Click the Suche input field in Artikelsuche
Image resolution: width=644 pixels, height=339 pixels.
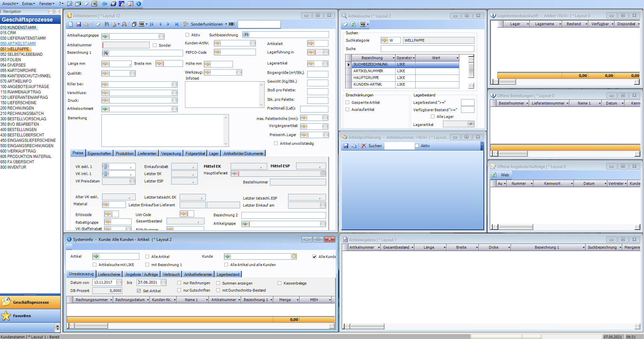click(x=427, y=49)
